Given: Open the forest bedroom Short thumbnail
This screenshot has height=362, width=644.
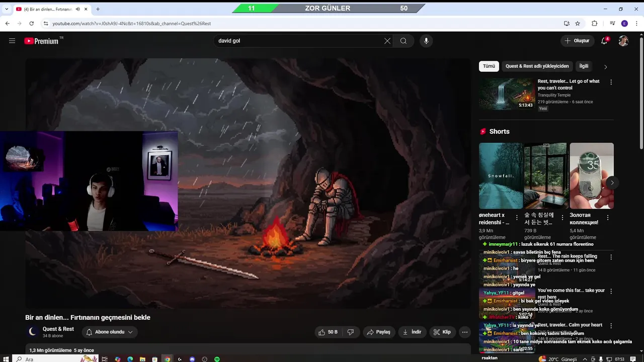Looking at the screenshot, I should pos(546,175).
